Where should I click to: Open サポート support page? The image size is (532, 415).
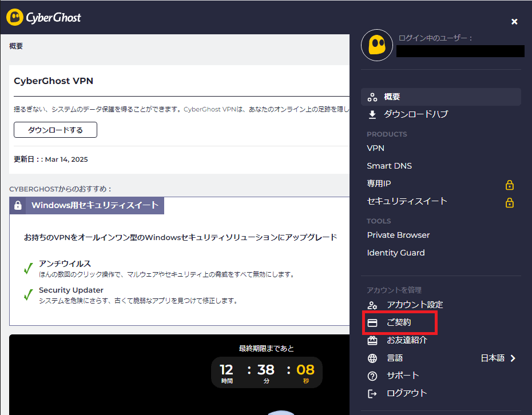(403, 376)
